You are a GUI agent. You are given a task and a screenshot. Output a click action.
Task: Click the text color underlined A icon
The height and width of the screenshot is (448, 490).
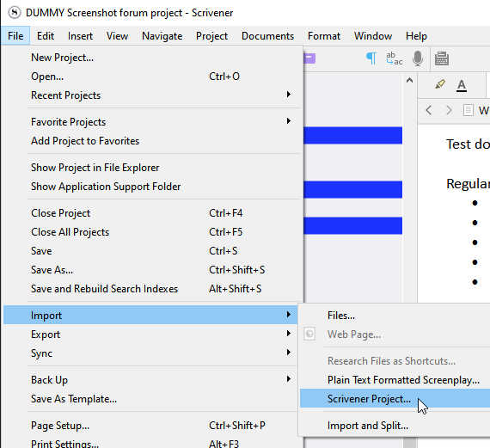pyautogui.click(x=462, y=85)
